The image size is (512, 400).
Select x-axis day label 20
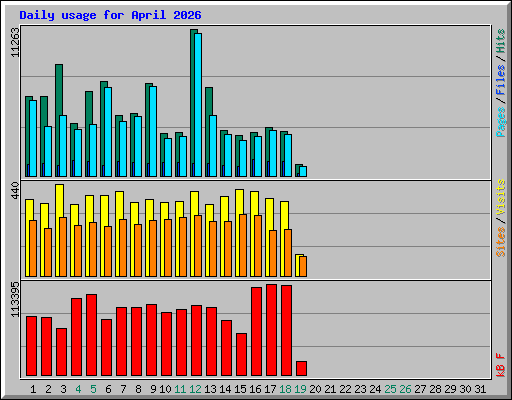tap(315, 389)
